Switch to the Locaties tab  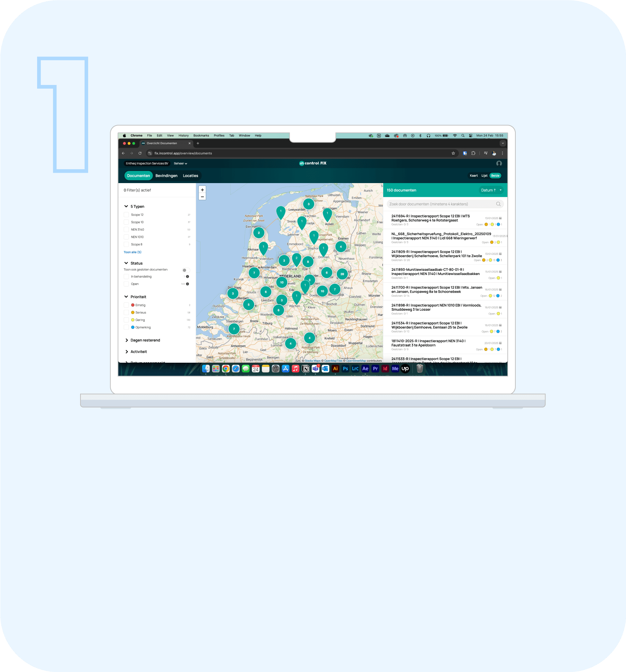(x=190, y=176)
